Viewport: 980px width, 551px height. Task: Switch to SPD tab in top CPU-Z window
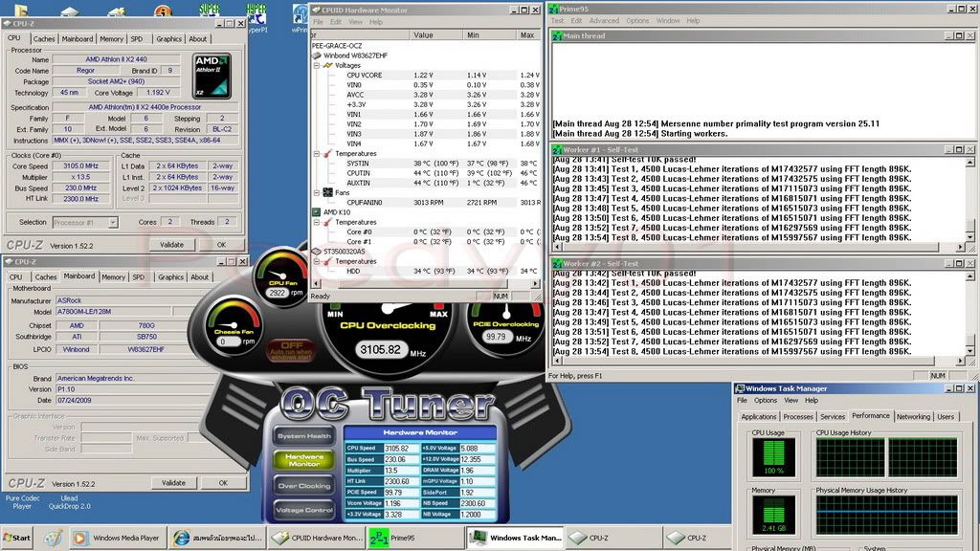click(137, 38)
